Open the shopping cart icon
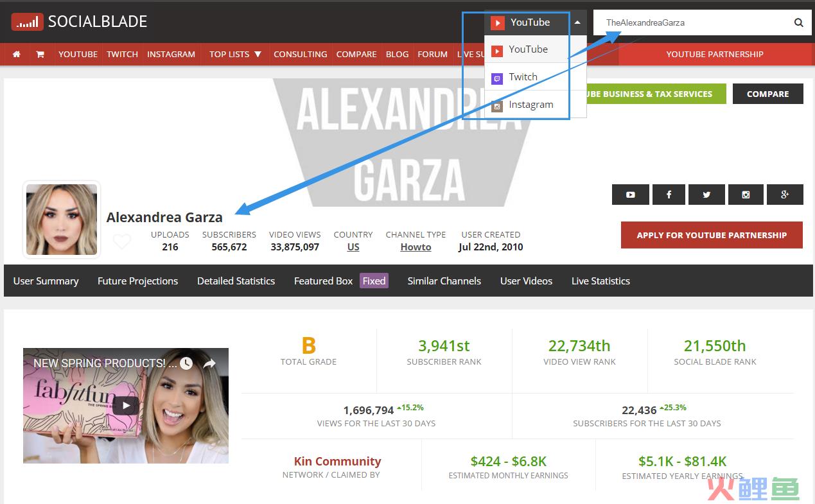This screenshot has width=815, height=504. pos(40,54)
